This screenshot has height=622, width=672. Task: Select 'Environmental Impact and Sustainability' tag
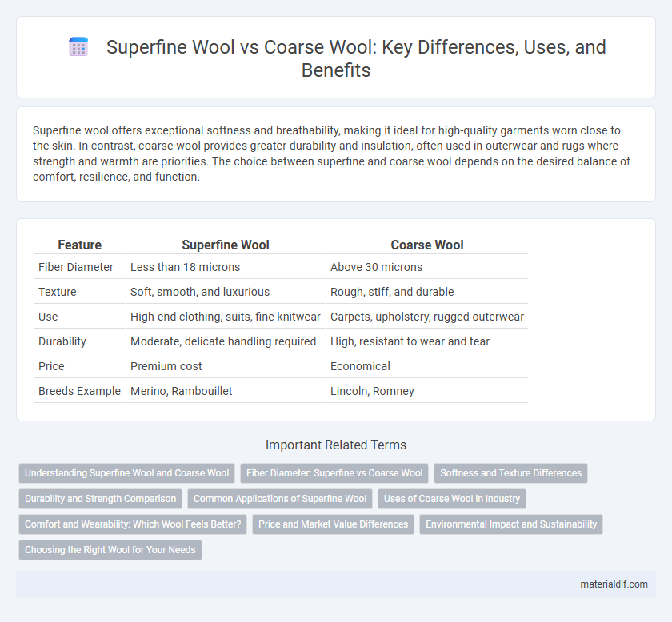[511, 524]
